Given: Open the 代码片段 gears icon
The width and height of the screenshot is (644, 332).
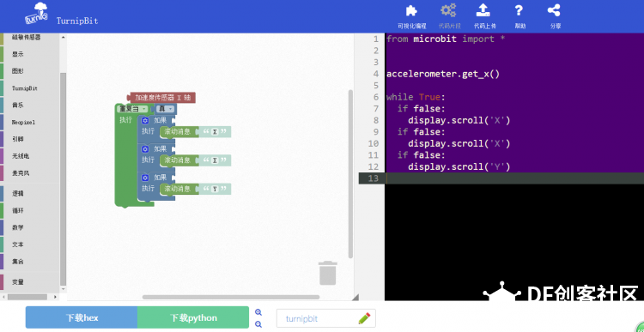Looking at the screenshot, I should (x=448, y=10).
